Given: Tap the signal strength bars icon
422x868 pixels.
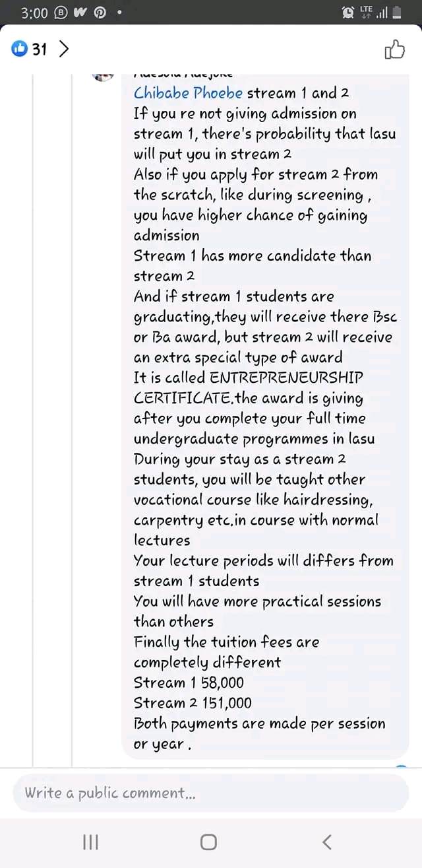Looking at the screenshot, I should (x=382, y=11).
